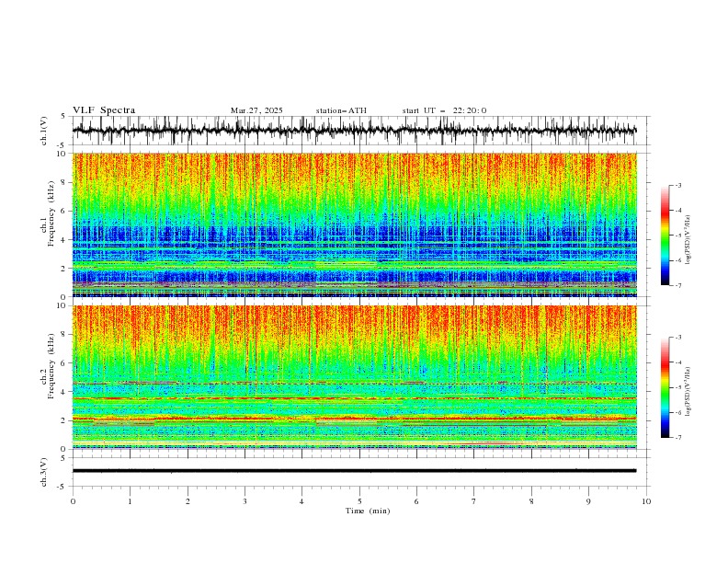Click the ch.1 colorbar 'log(PSD)(V²/Hz)' label
Image resolution: width=728 pixels, height=563 pixels.
pos(688,239)
